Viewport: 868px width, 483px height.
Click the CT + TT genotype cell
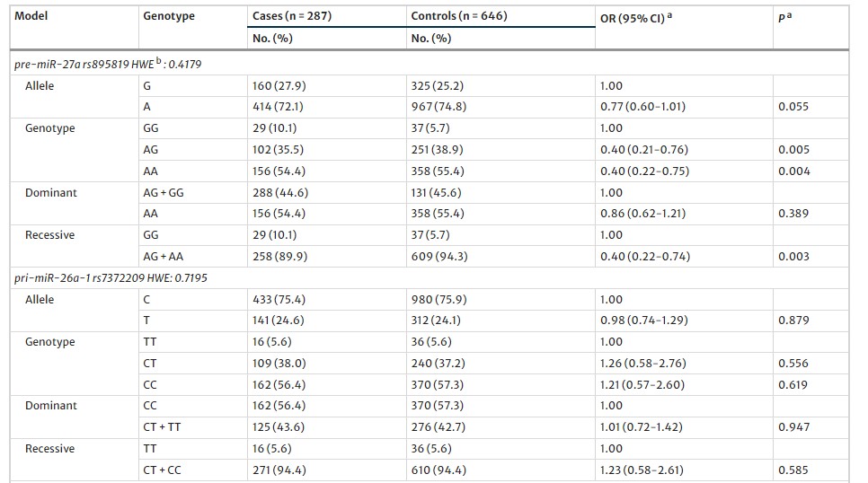(x=162, y=427)
